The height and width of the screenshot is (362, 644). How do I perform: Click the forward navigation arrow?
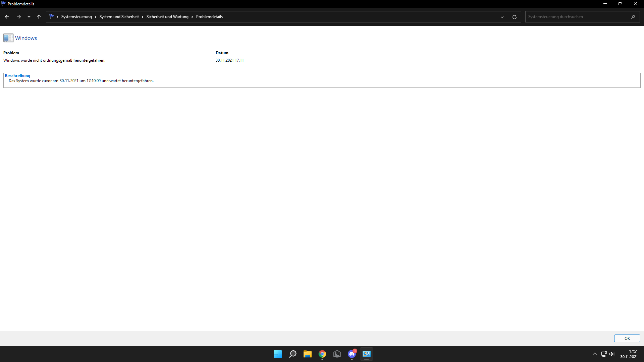[x=19, y=17]
